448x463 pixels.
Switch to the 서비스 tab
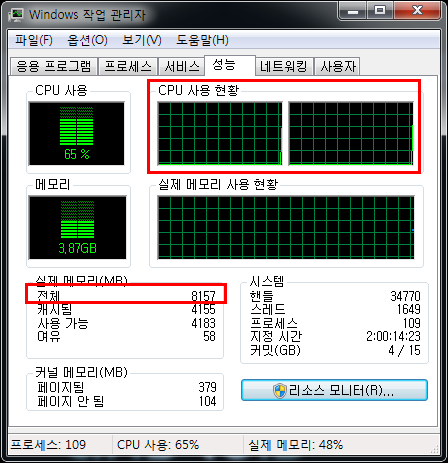[182, 66]
